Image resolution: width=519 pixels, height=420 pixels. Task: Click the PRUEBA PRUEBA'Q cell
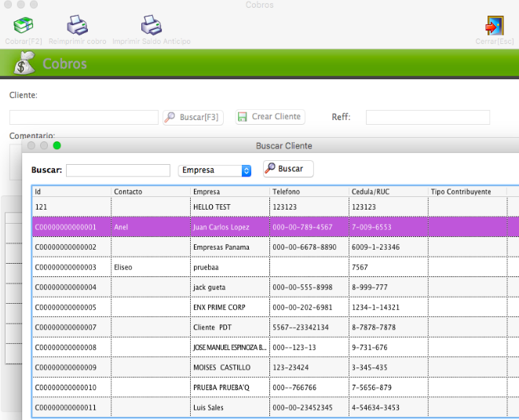[x=230, y=387]
